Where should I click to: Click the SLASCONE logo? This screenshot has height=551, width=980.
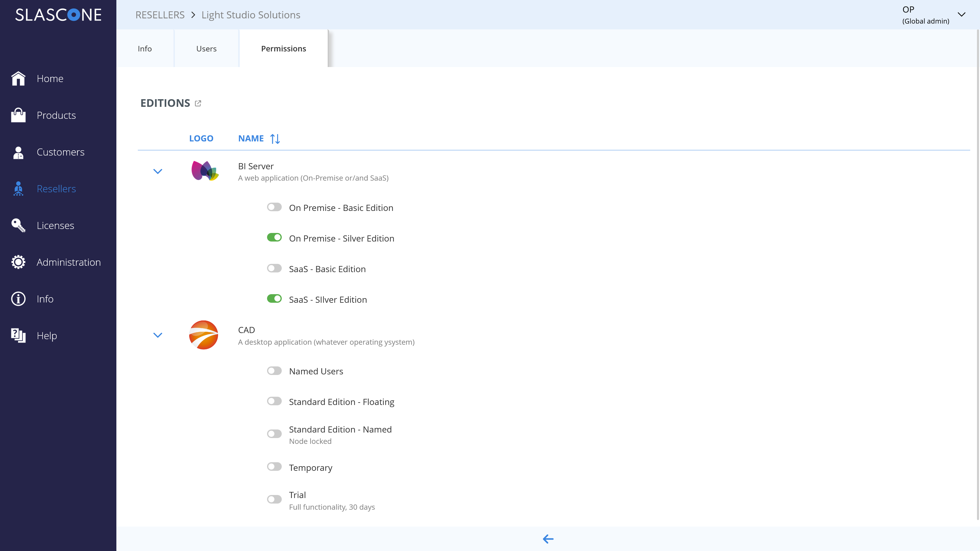tap(58, 15)
